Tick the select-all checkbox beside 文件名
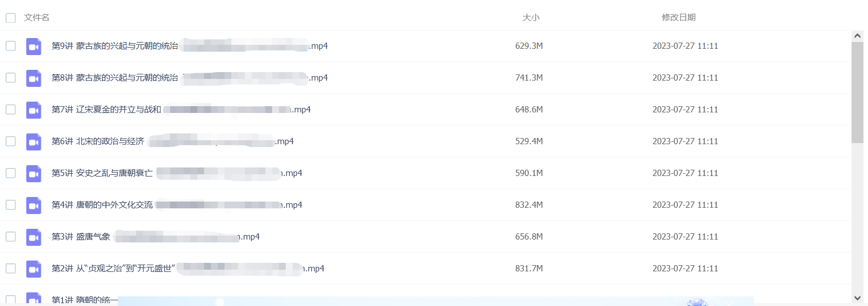Screen dimensions: 868x306 [11, 18]
